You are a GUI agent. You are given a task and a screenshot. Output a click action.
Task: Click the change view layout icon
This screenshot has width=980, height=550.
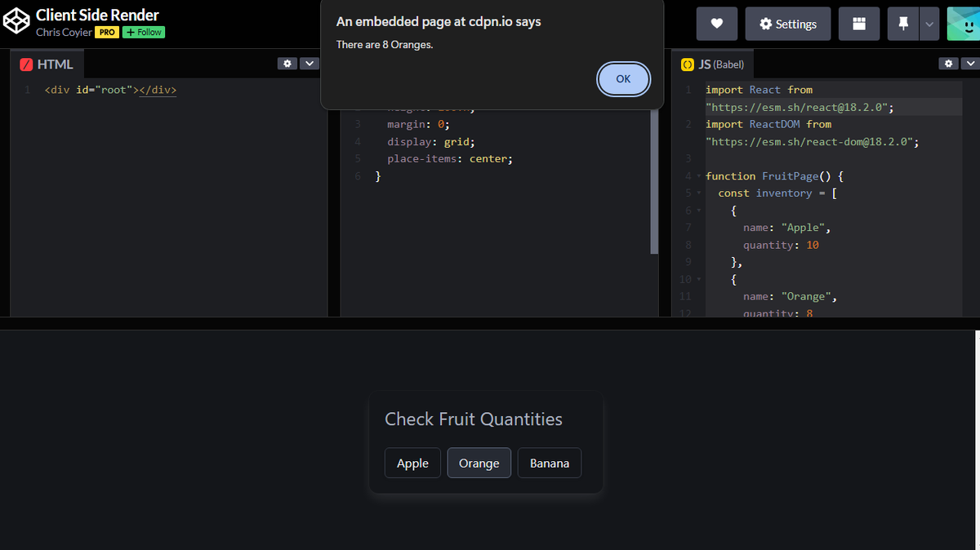click(x=858, y=23)
